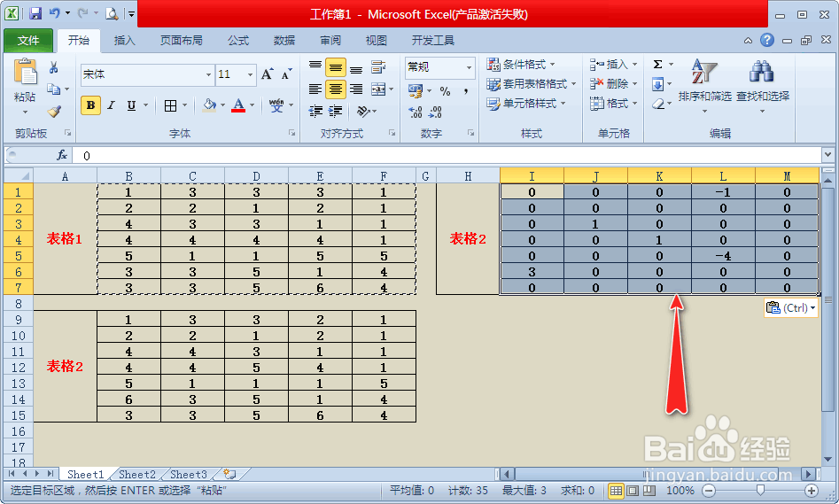The width and height of the screenshot is (839, 504).
Task: Toggle align text left
Action: pos(315,89)
